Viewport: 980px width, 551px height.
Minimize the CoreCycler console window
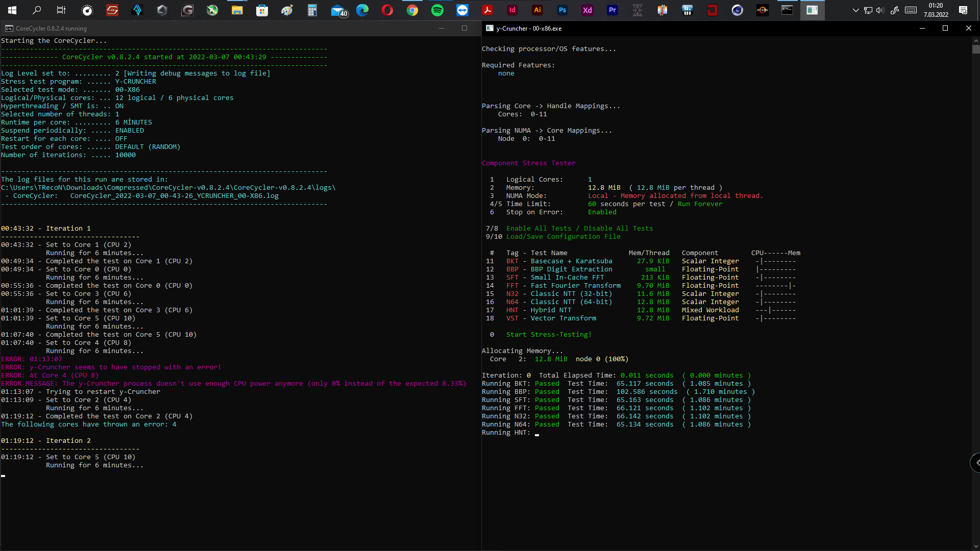tap(442, 29)
